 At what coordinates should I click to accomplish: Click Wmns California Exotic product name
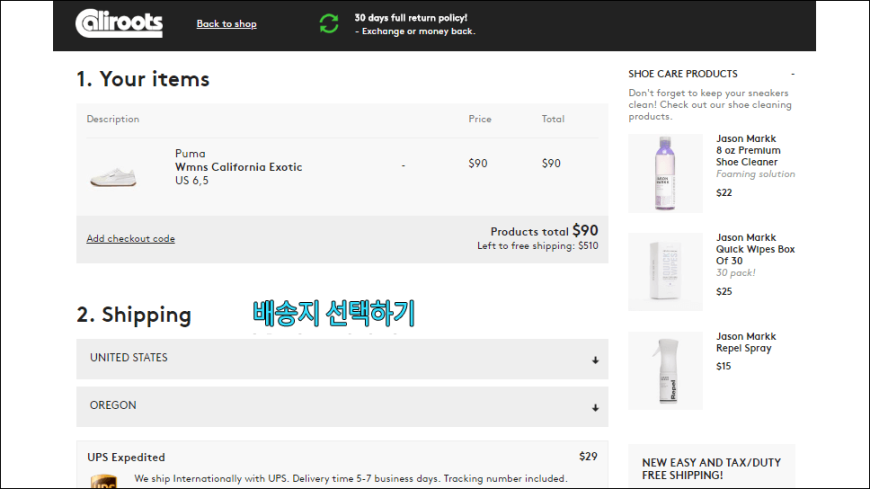click(239, 167)
